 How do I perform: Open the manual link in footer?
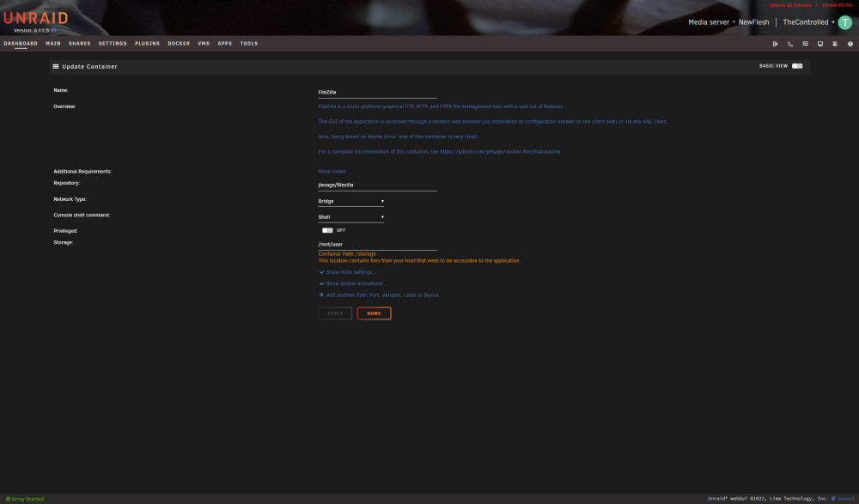(x=845, y=499)
